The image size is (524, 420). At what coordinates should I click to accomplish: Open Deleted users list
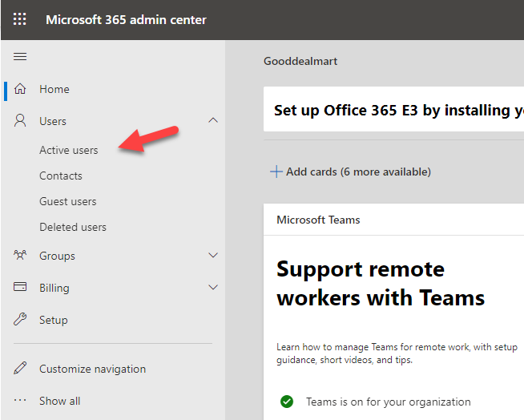(x=73, y=228)
